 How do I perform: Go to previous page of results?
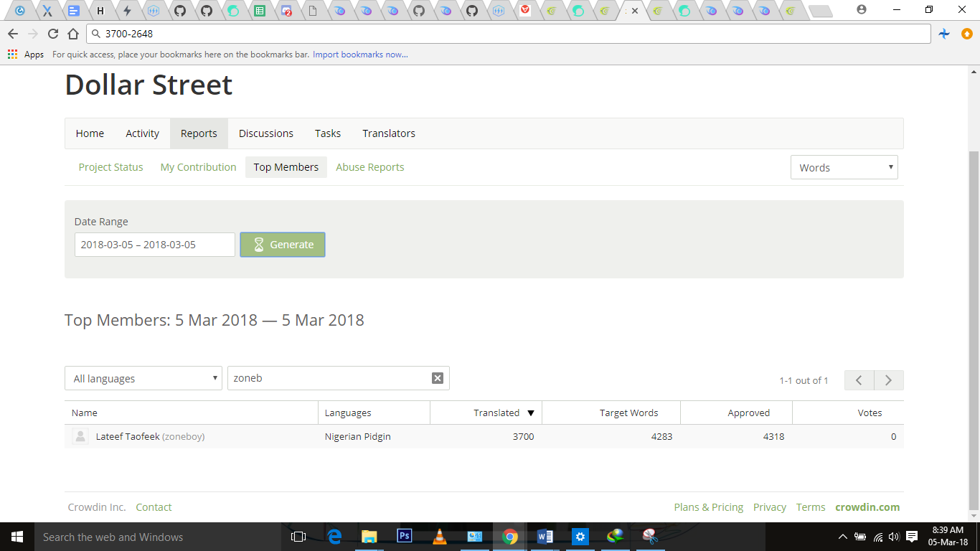[859, 380]
